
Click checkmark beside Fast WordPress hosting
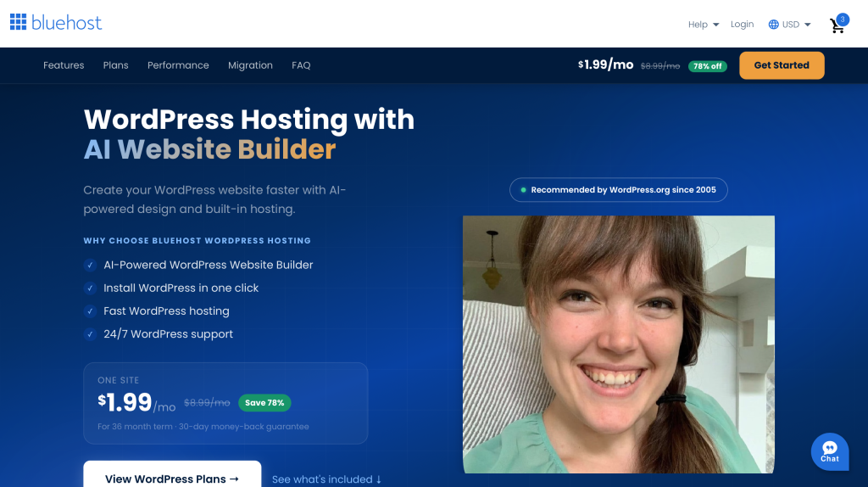click(x=90, y=311)
